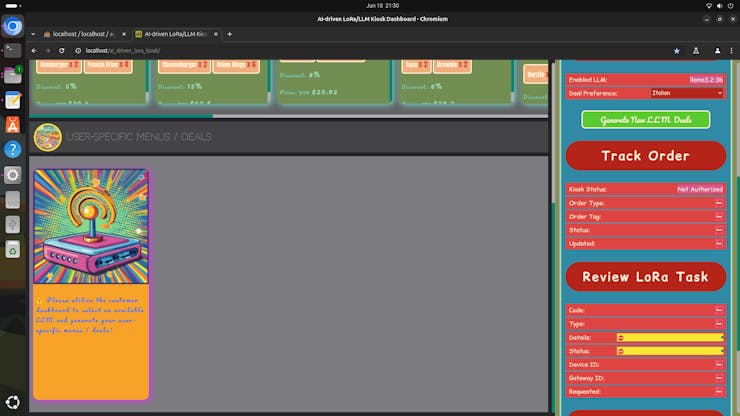This screenshot has height=416, width=740.
Task: Open the Trash dock icon
Action: coord(13,249)
